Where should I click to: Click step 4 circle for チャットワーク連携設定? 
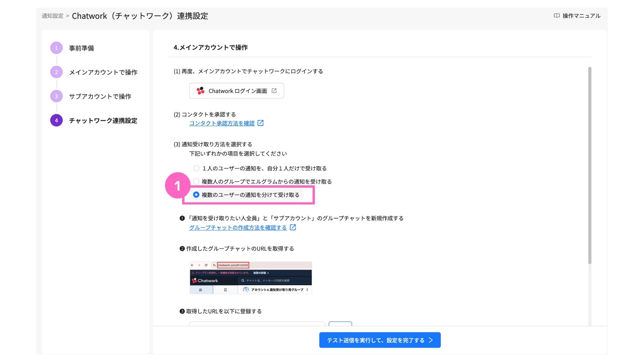tap(56, 120)
